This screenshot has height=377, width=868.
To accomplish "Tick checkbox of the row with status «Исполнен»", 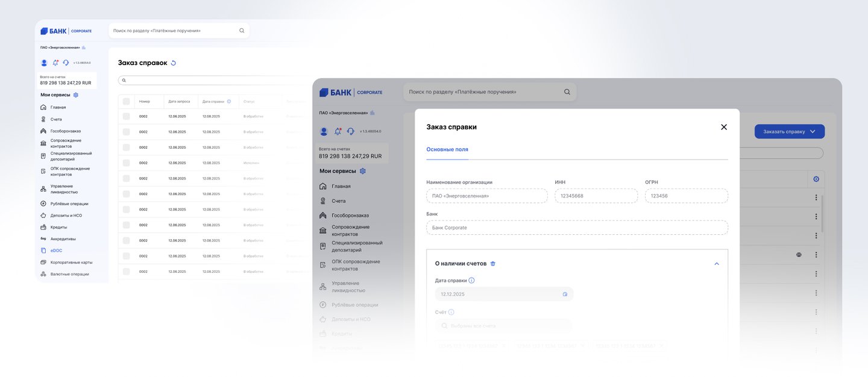I will pos(127,163).
